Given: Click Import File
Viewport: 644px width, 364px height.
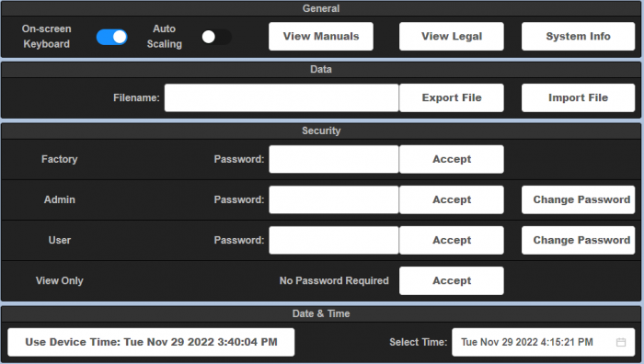Looking at the screenshot, I should 578,97.
